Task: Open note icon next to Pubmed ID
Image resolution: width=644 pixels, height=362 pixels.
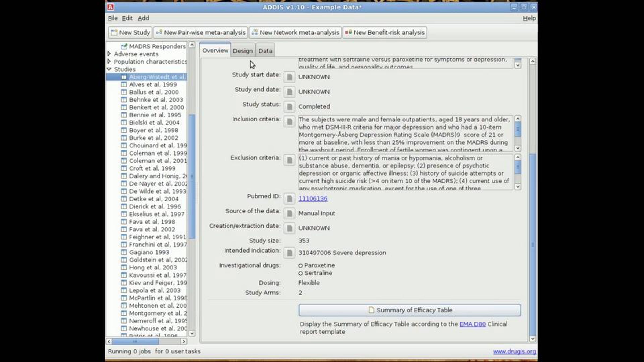Action: pos(289,199)
